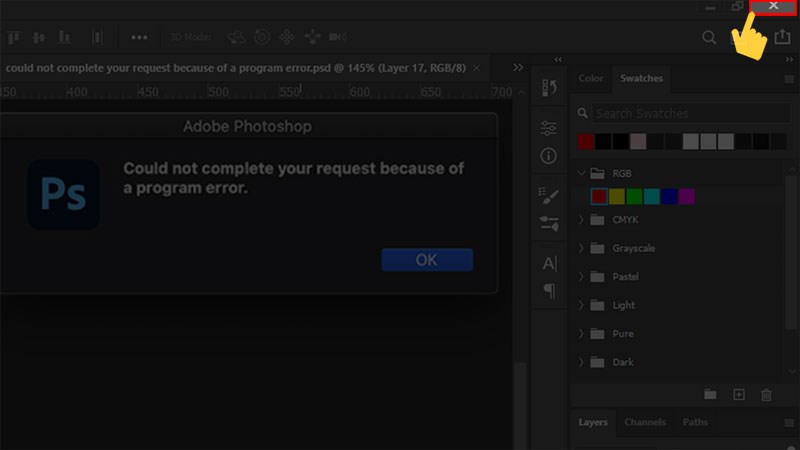This screenshot has width=800, height=450.
Task: Pick the blue swatch in RGB group
Action: tap(669, 196)
